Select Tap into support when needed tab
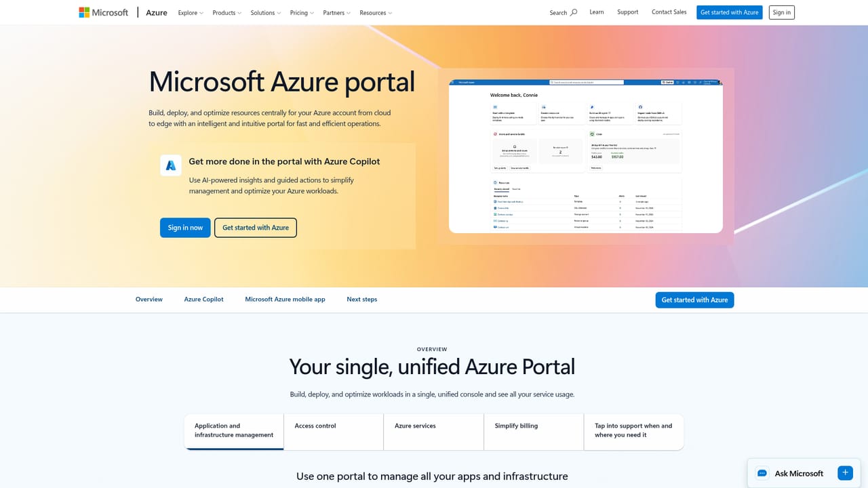868x488 pixels. [x=633, y=431]
